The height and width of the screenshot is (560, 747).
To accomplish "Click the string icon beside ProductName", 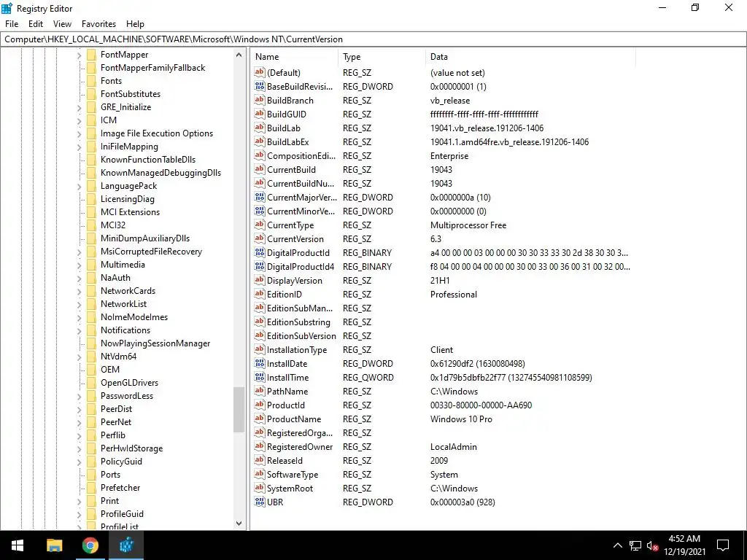I will pyautogui.click(x=260, y=419).
